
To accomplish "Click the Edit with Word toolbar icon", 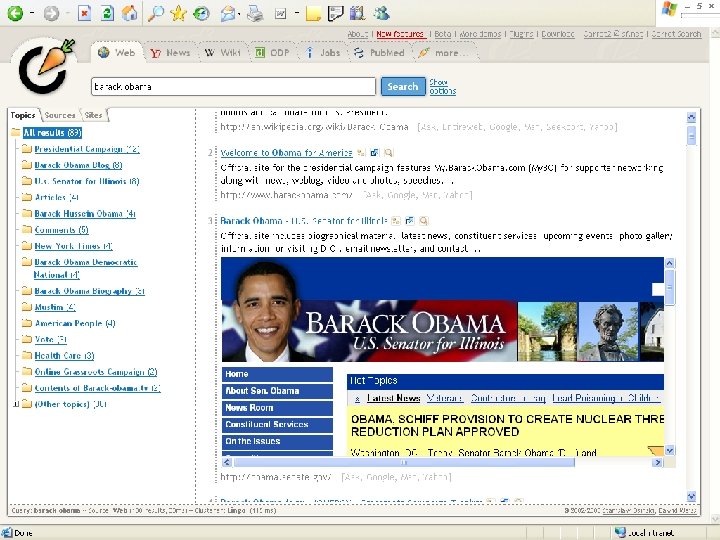I will tap(280, 14).
